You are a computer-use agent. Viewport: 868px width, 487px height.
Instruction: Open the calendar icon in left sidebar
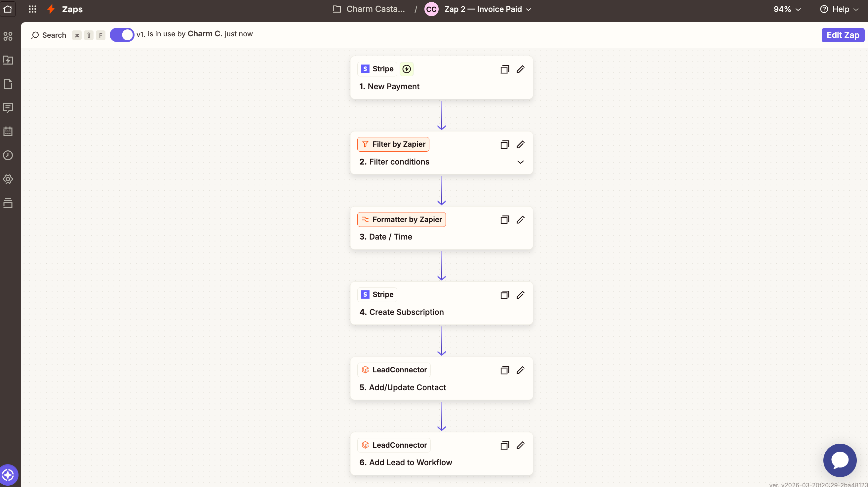tap(8, 131)
